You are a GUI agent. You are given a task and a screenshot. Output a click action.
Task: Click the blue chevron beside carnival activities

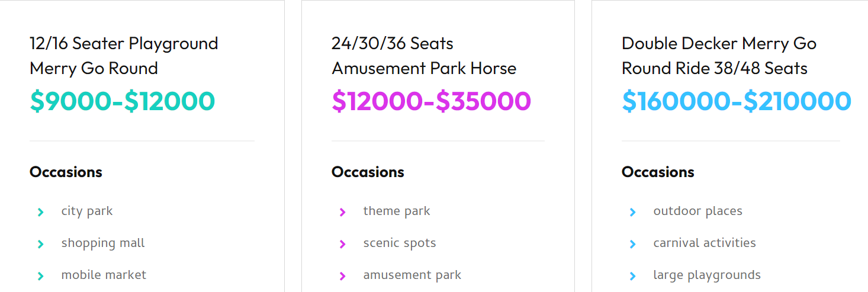coord(632,244)
